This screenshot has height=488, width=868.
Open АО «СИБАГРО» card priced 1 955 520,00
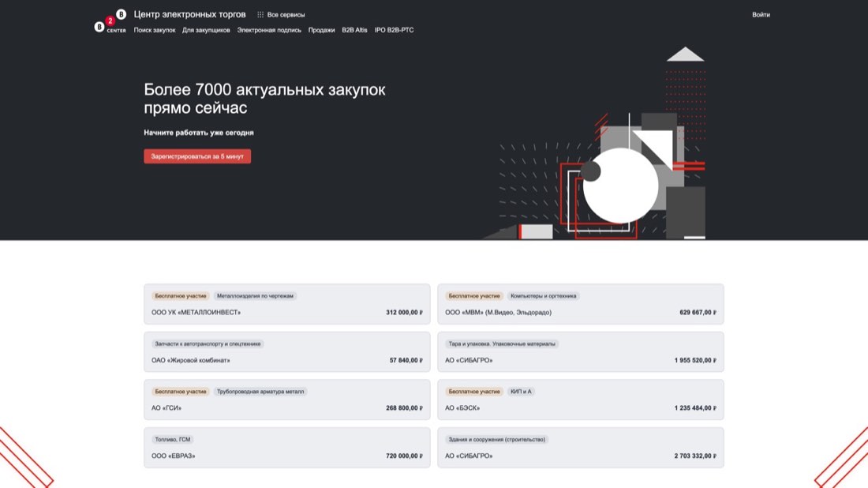coord(581,351)
